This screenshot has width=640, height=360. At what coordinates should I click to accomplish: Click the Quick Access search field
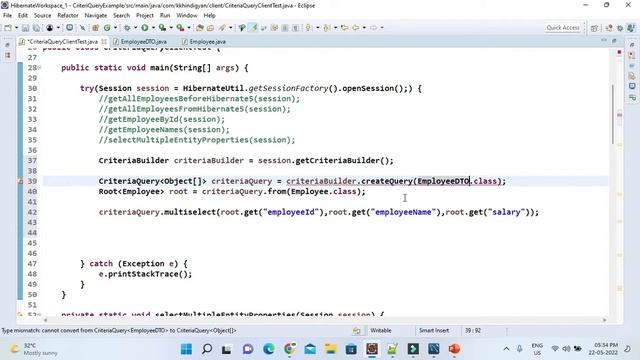pyautogui.click(x=563, y=28)
